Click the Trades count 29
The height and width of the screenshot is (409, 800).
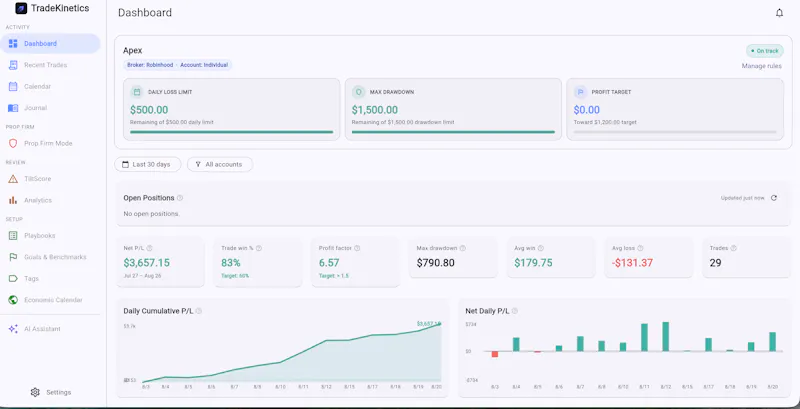click(715, 263)
